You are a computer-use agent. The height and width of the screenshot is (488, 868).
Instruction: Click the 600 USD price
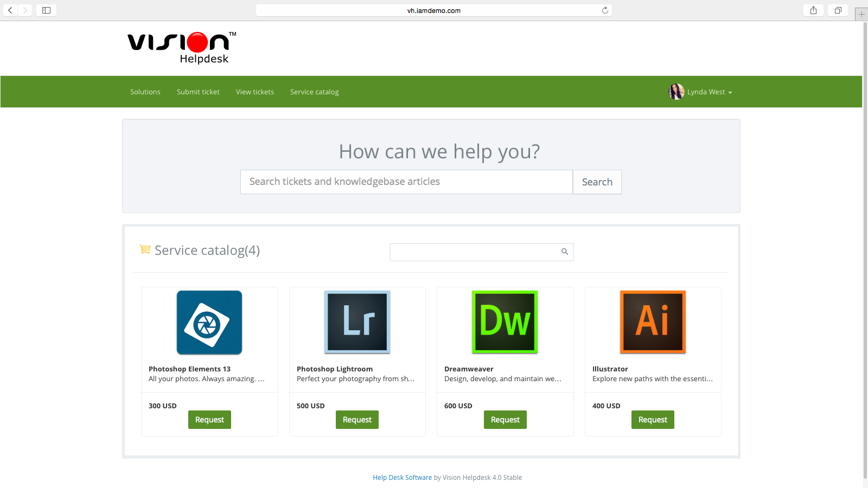[x=458, y=406]
